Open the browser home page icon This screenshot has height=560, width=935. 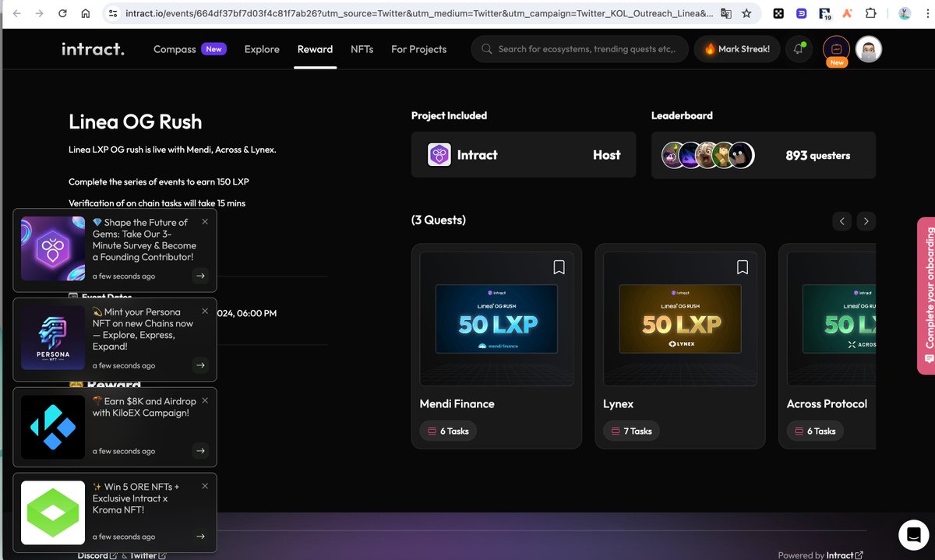pyautogui.click(x=86, y=13)
